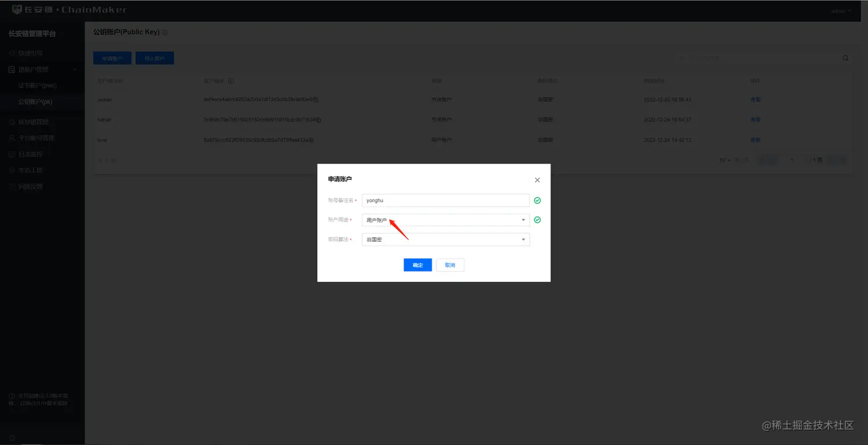Viewport: 868px width, 445px height.
Task: Open the page size dropdown showing 10
Action: [x=725, y=160]
